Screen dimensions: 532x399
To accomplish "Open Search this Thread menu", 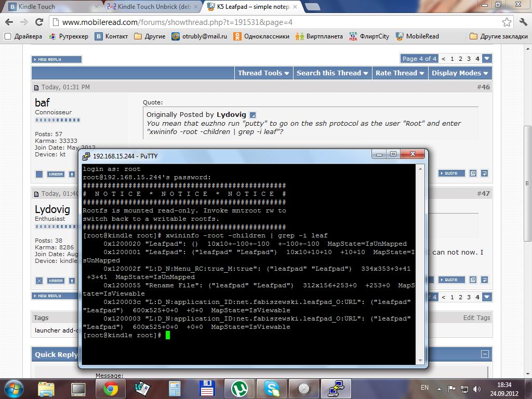I will click(332, 73).
